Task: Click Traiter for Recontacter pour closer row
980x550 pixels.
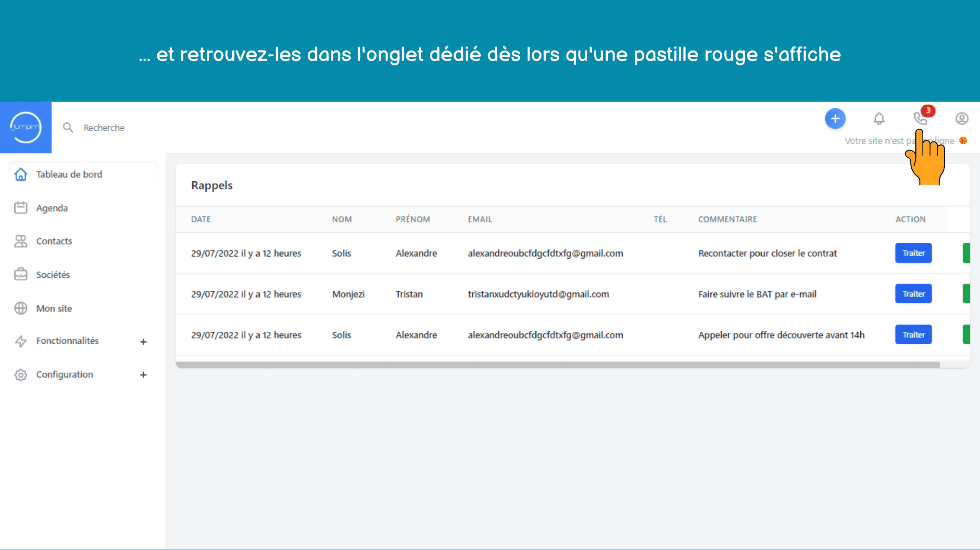Action: [913, 253]
